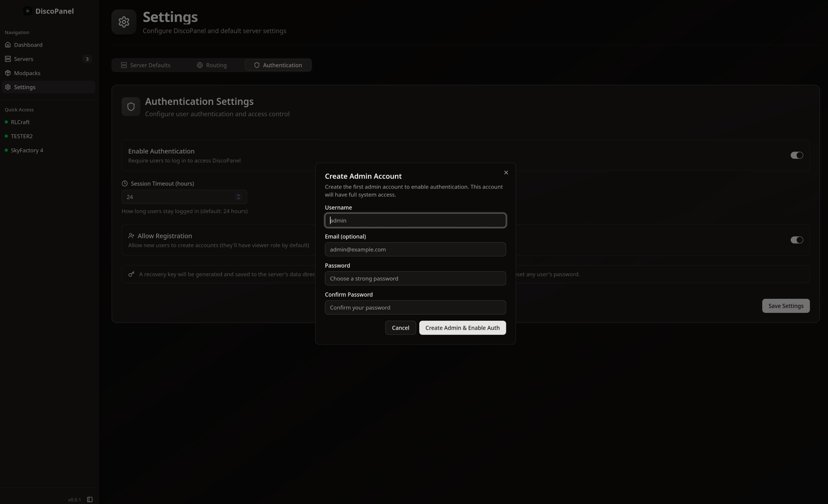Click the Server Defaults tab icon

(x=124, y=65)
